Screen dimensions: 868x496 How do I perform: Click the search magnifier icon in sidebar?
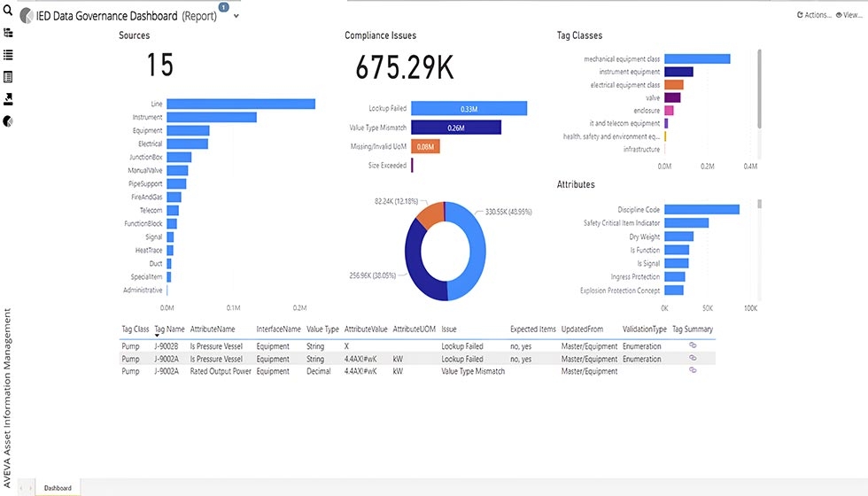pyautogui.click(x=8, y=9)
